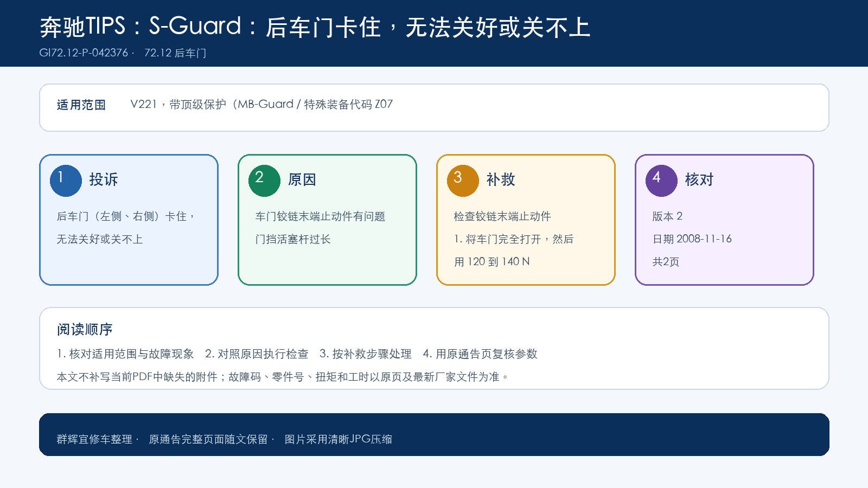Click the note starting 本文不补写当前PDF中缺失的附件
868x488 pixels.
283,377
